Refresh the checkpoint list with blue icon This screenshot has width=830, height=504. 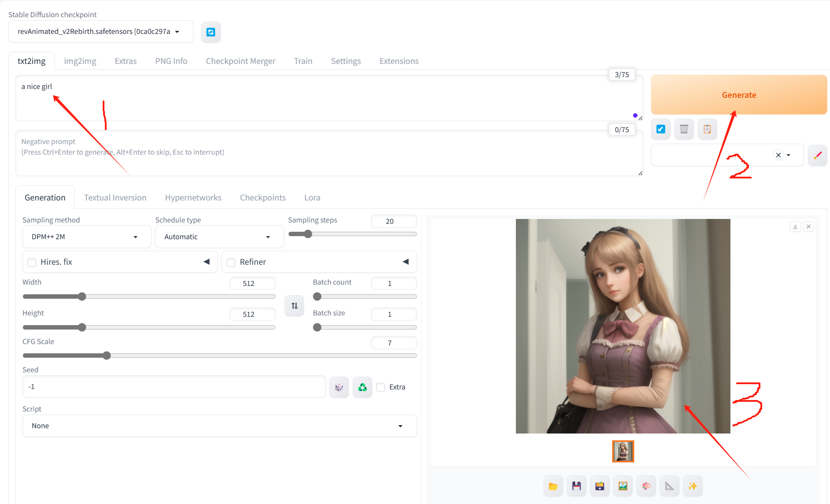(x=211, y=32)
